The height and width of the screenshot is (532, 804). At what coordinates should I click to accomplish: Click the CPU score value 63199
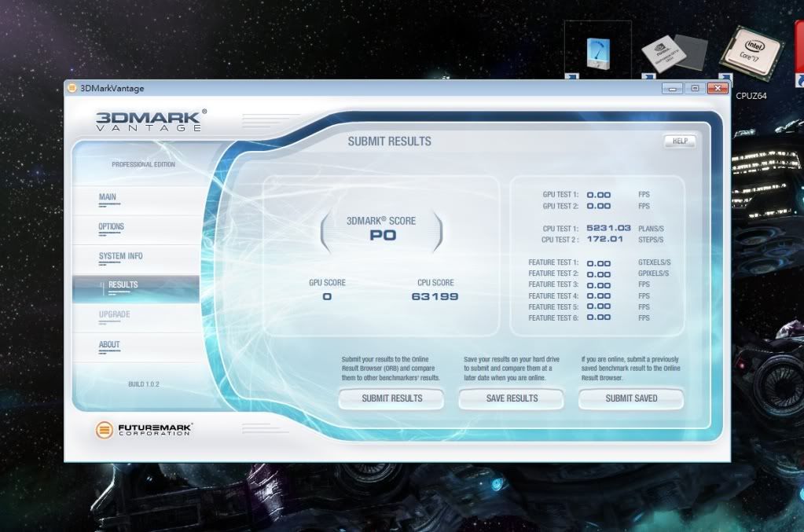point(435,297)
